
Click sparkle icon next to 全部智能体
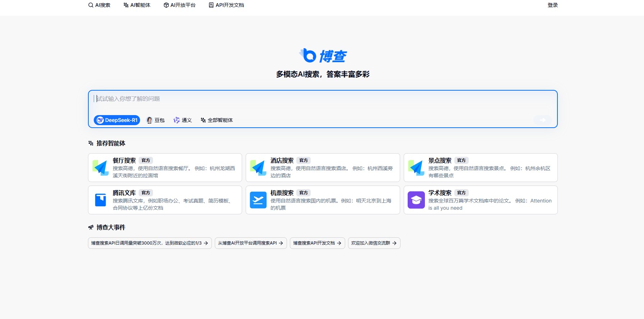[203, 120]
